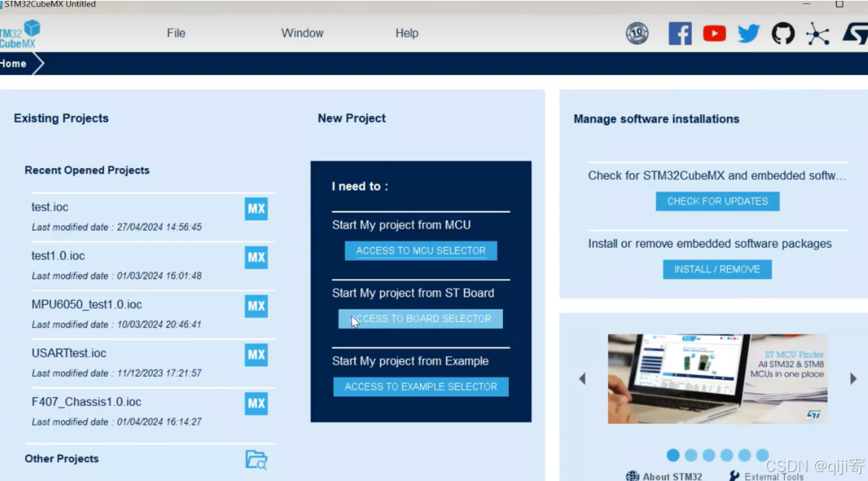
Task: Click date 27/04/2024 14:56:45 text
Action: [x=160, y=227]
